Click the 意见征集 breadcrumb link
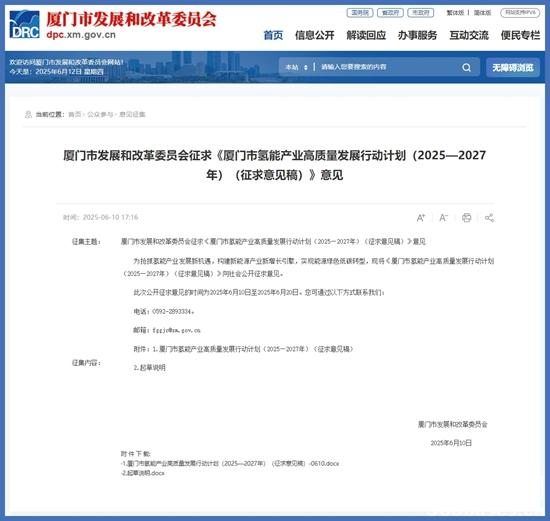The image size is (550, 521). (132, 114)
